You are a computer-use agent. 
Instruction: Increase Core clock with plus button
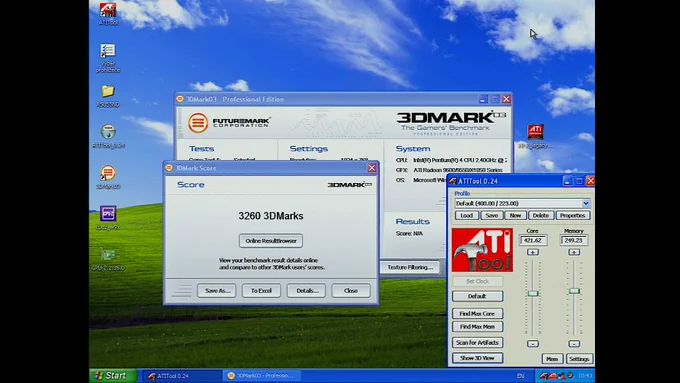pos(533,252)
